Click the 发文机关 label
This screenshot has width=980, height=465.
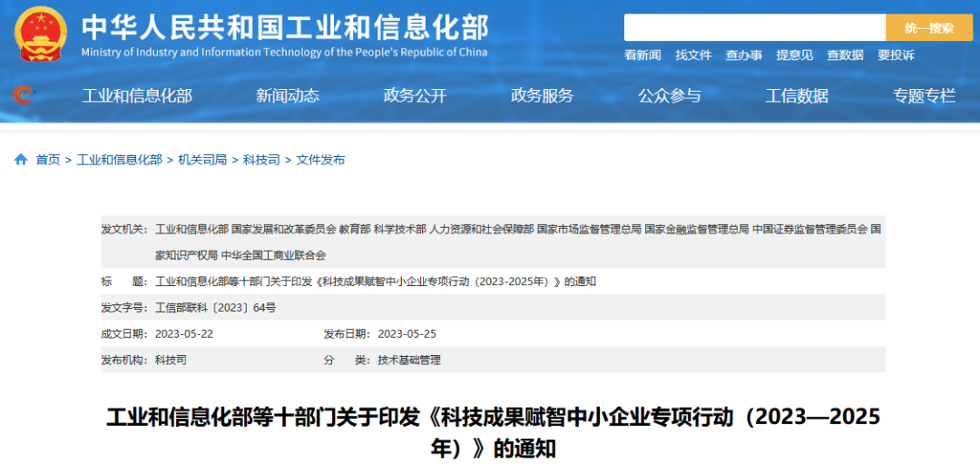(x=123, y=229)
